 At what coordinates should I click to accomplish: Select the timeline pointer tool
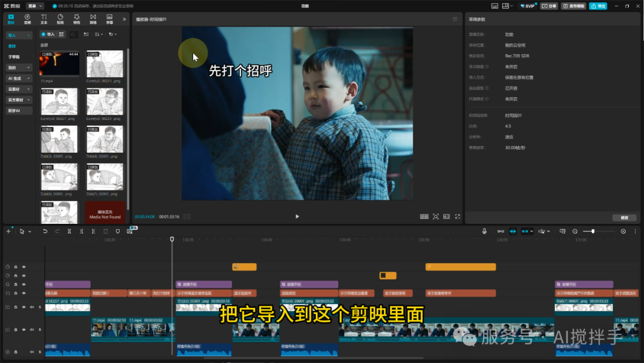click(22, 232)
